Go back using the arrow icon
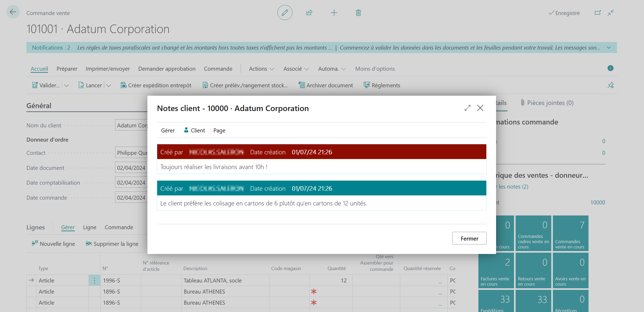The image size is (644, 312). [13, 12]
